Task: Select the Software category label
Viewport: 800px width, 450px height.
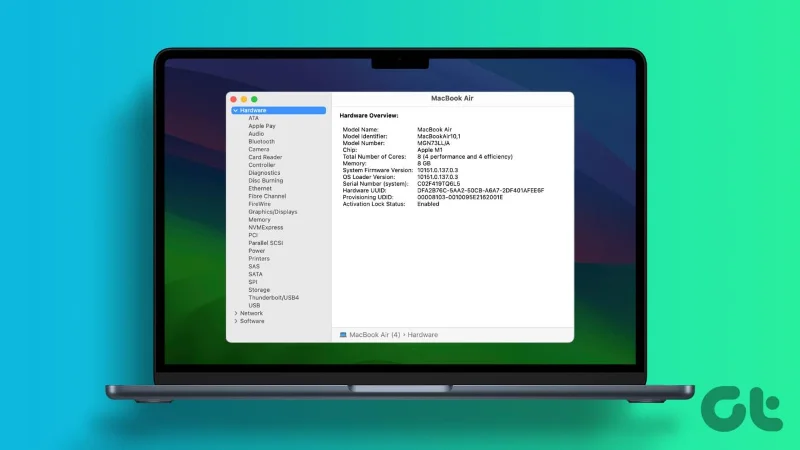Action: (252, 321)
